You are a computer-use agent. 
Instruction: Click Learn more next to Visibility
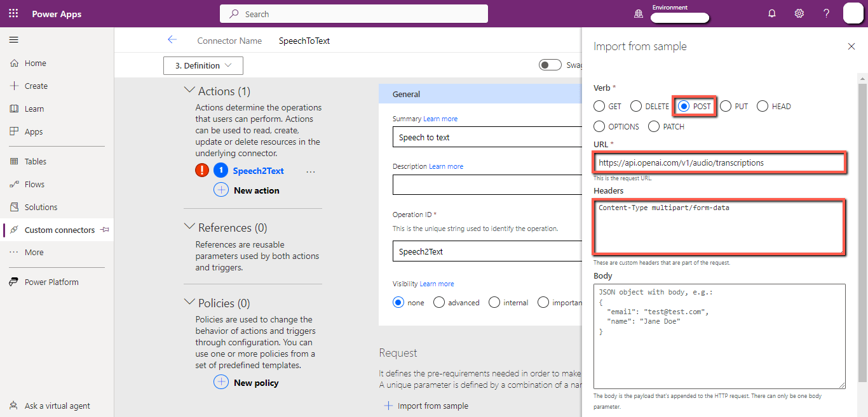point(437,284)
